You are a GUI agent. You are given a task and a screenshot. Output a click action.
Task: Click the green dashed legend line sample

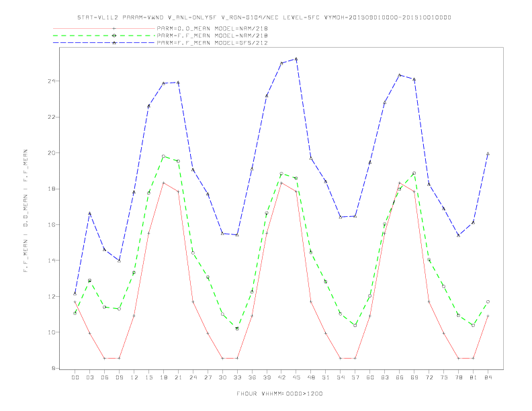(x=104, y=36)
